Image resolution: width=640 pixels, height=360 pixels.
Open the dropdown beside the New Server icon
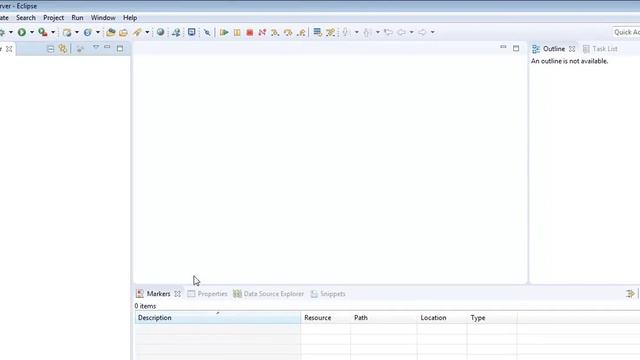pos(77,32)
